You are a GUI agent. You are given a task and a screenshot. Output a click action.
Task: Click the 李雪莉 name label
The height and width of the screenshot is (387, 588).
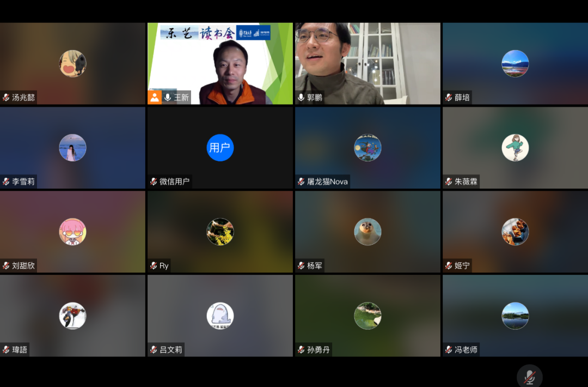coord(23,182)
